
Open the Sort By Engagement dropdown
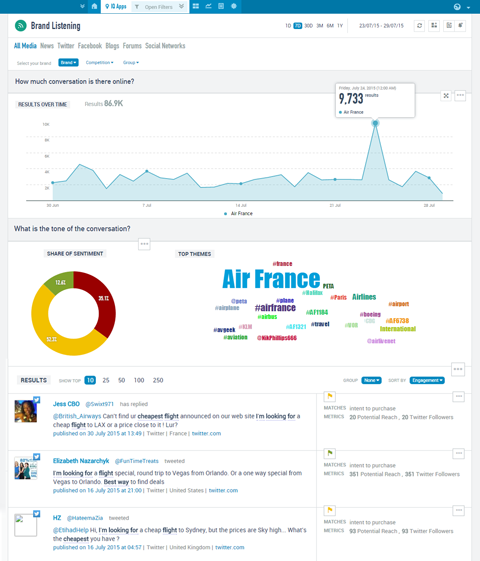pyautogui.click(x=427, y=380)
